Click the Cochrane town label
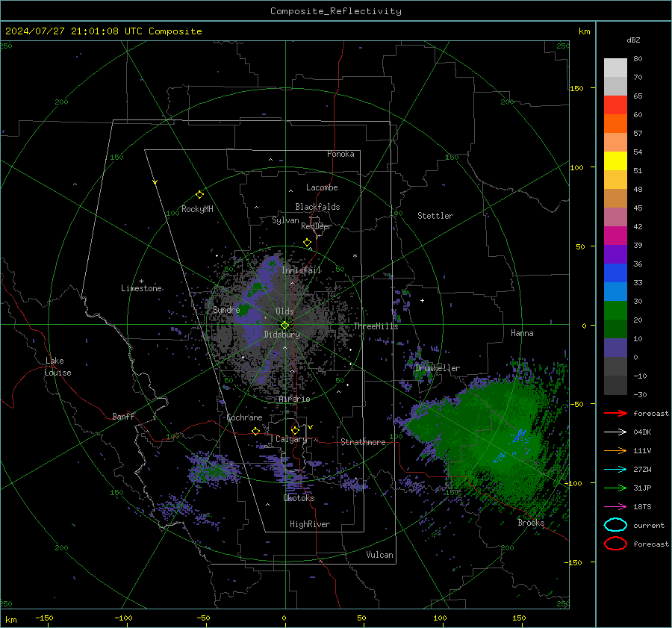The width and height of the screenshot is (672, 628). tap(244, 417)
